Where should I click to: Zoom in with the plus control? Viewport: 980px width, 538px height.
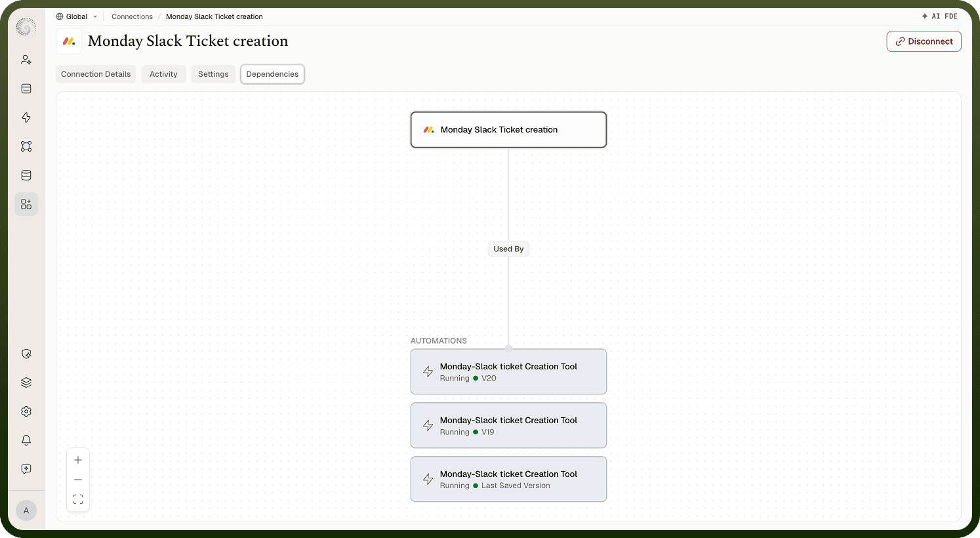click(78, 460)
